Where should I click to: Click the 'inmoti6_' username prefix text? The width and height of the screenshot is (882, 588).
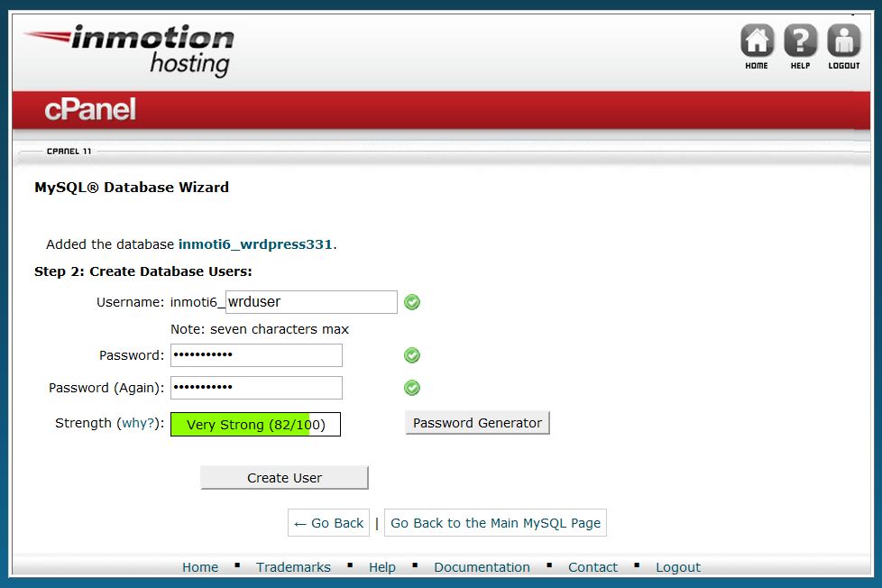pyautogui.click(x=197, y=302)
